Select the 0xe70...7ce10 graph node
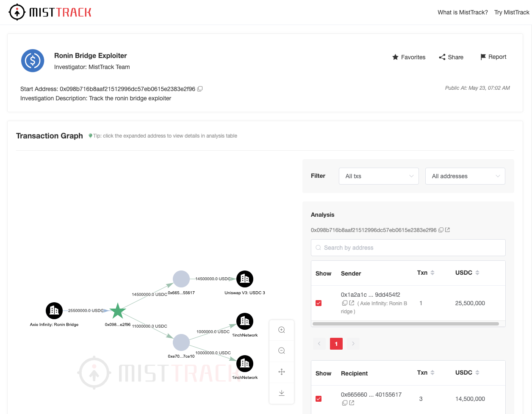The height and width of the screenshot is (414, 532). [x=181, y=342]
